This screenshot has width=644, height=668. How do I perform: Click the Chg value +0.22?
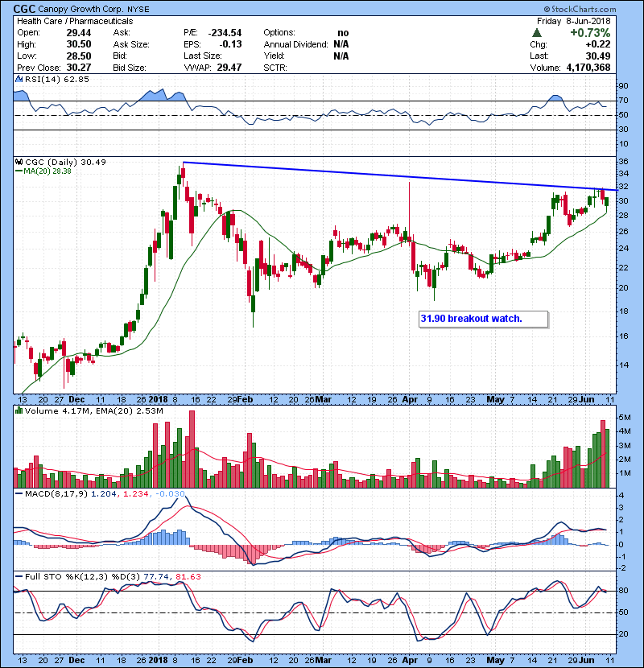(598, 44)
